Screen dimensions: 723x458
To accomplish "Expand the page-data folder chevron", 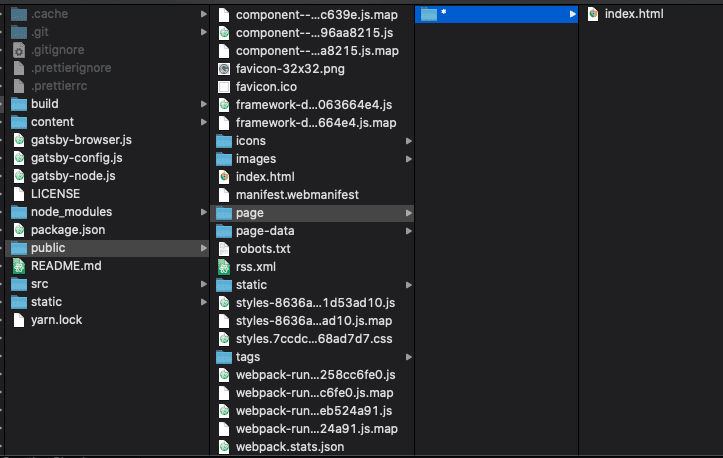I will point(408,231).
